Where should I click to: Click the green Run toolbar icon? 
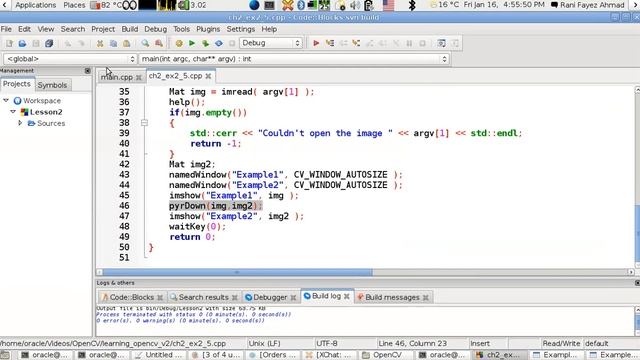click(192, 43)
